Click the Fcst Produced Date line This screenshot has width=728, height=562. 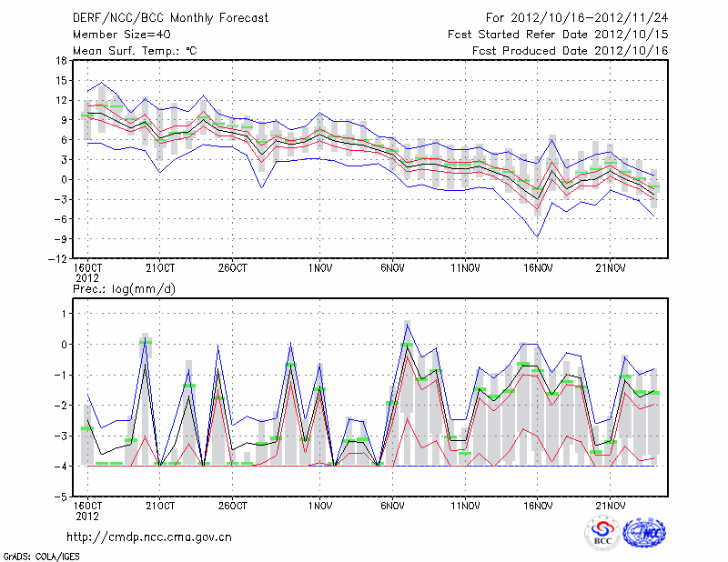(x=570, y=51)
